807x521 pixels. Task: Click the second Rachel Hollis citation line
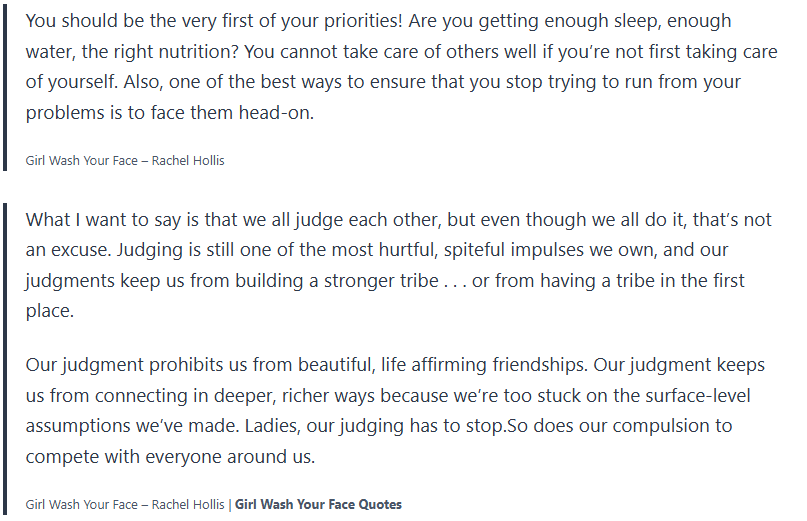[x=126, y=504]
